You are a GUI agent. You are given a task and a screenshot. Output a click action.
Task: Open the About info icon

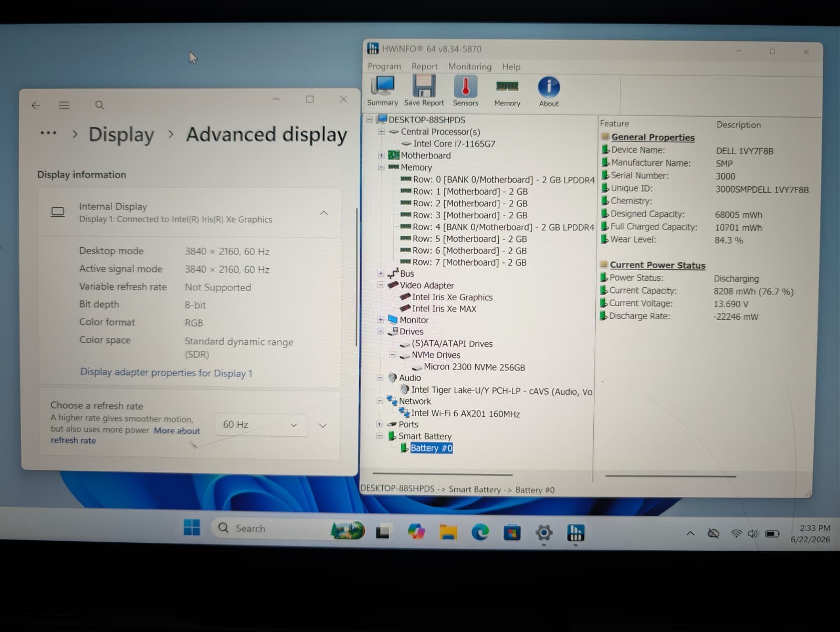coord(549,92)
